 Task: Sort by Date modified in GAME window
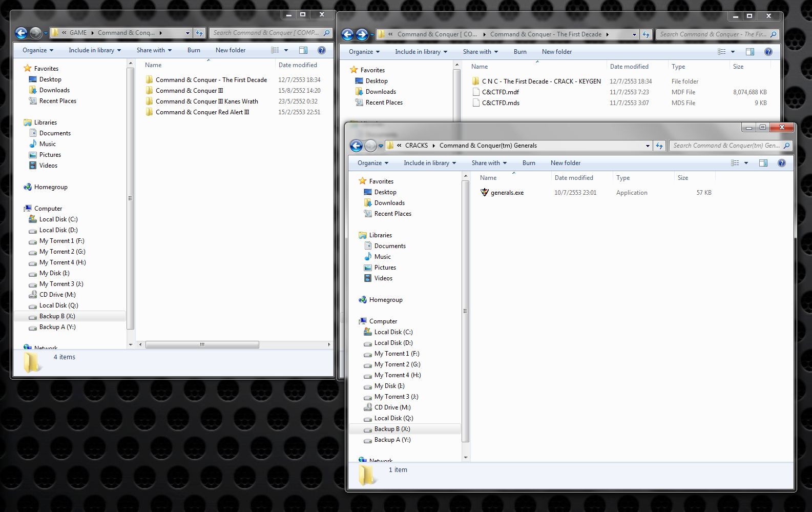[298, 65]
